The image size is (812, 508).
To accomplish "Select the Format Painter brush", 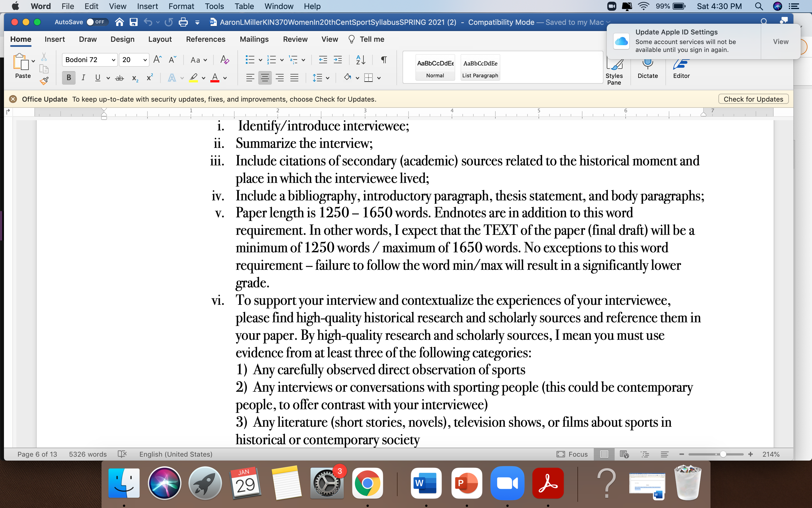I will tap(44, 81).
